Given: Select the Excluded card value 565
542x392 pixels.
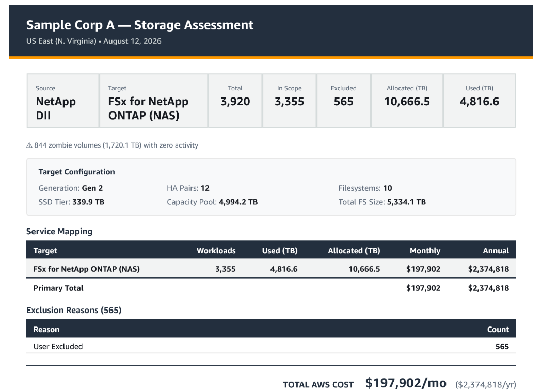Looking at the screenshot, I should pos(344,102).
